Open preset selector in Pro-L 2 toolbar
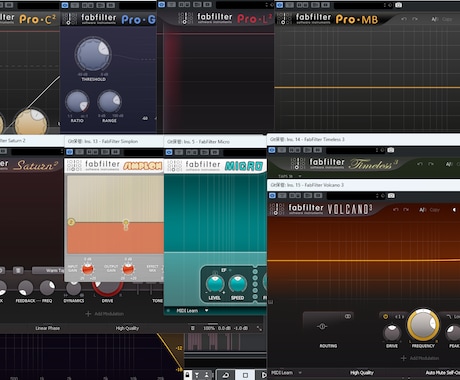Screen dimensions: 460x380 240,5
